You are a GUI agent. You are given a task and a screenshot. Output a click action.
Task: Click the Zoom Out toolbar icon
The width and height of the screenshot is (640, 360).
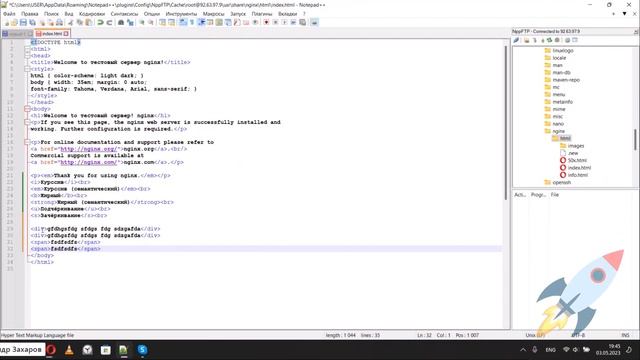151,22
